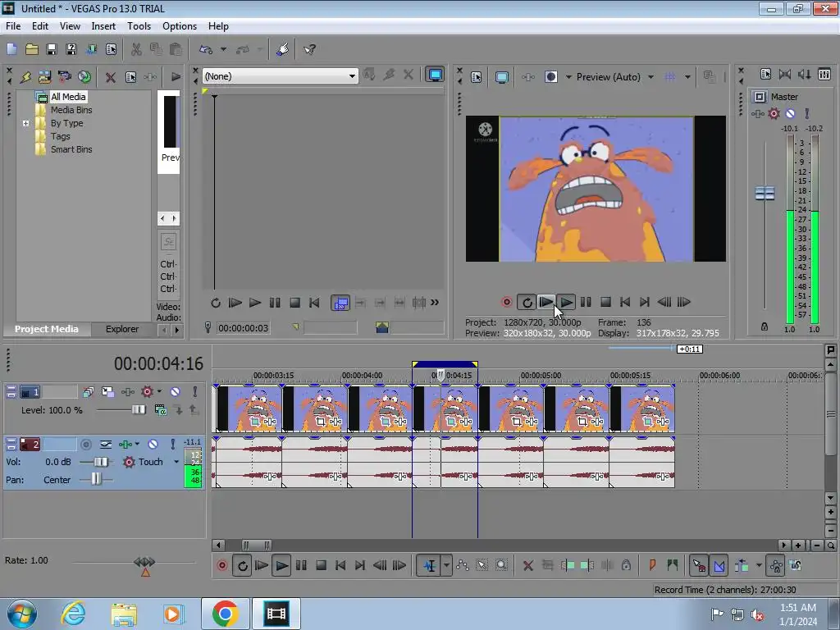Open the Media Bins folder
The width and height of the screenshot is (840, 630).
71,110
